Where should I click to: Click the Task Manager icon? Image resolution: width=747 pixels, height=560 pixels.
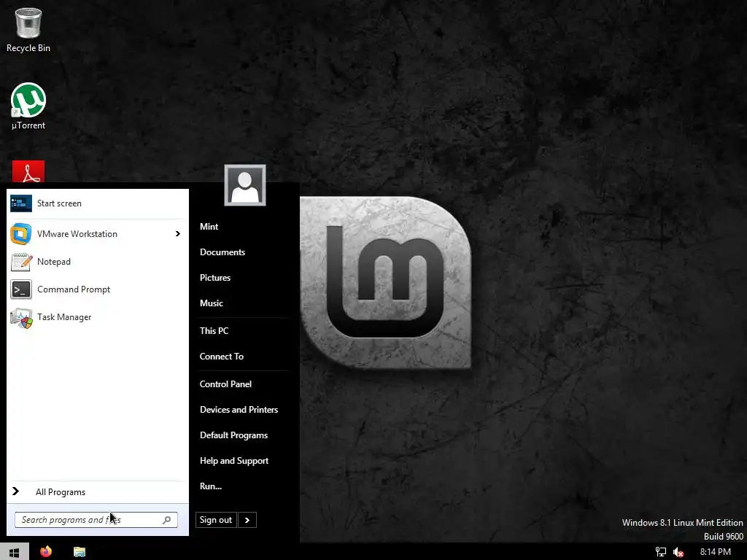pos(21,318)
